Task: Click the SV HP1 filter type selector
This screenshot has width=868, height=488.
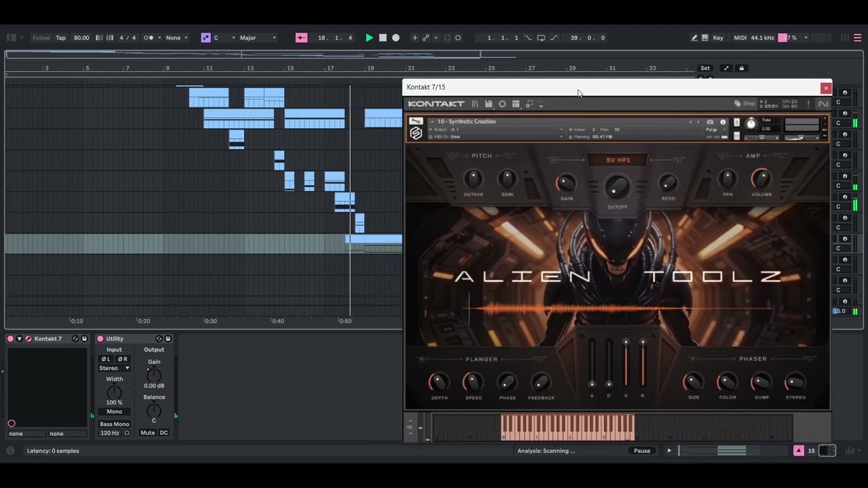Action: click(x=617, y=160)
